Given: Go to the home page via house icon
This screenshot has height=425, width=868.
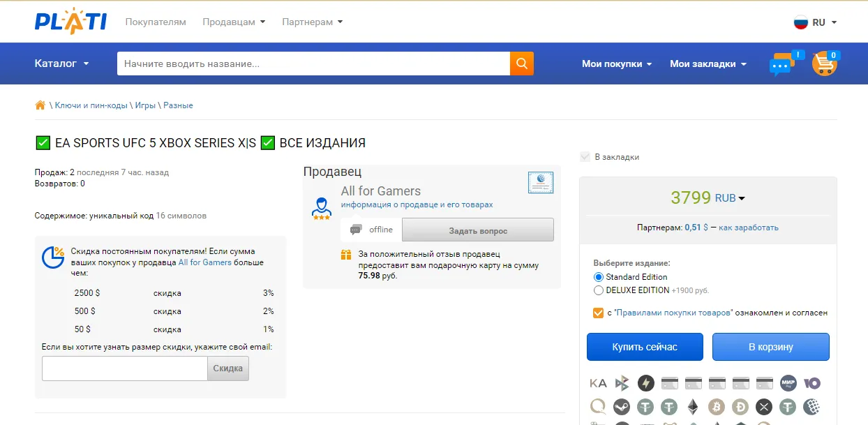Looking at the screenshot, I should point(40,105).
